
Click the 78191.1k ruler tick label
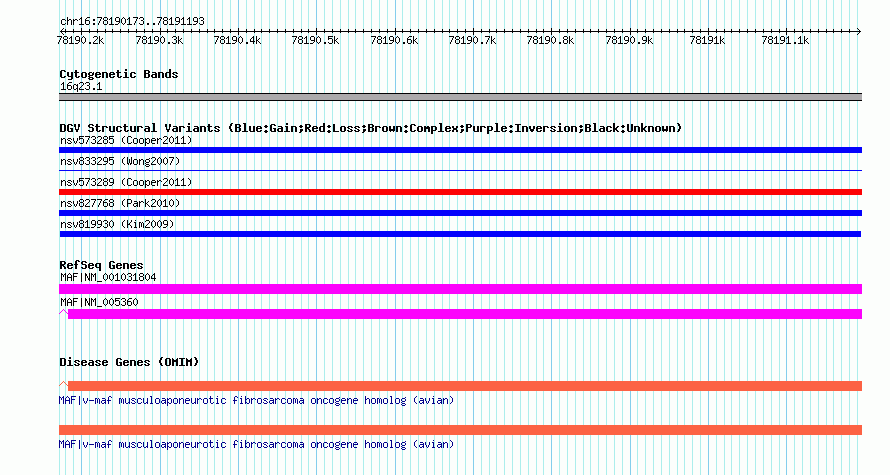786,40
